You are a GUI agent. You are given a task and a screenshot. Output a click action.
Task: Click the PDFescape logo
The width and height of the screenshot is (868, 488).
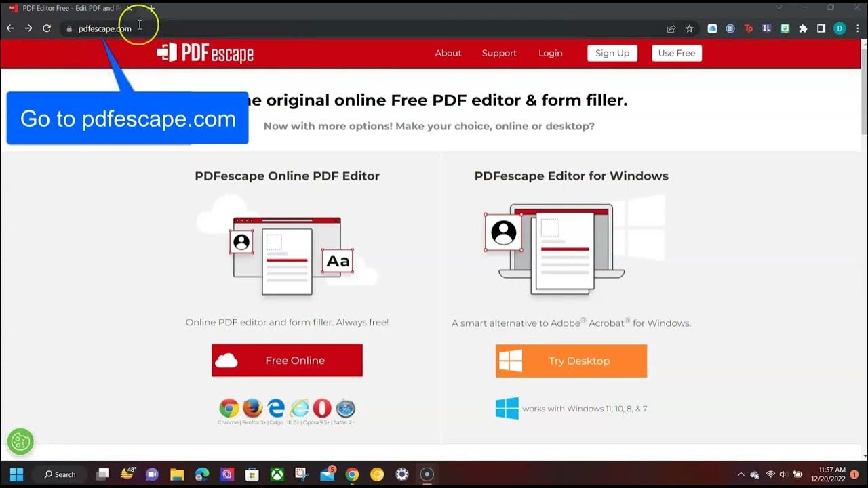[205, 53]
